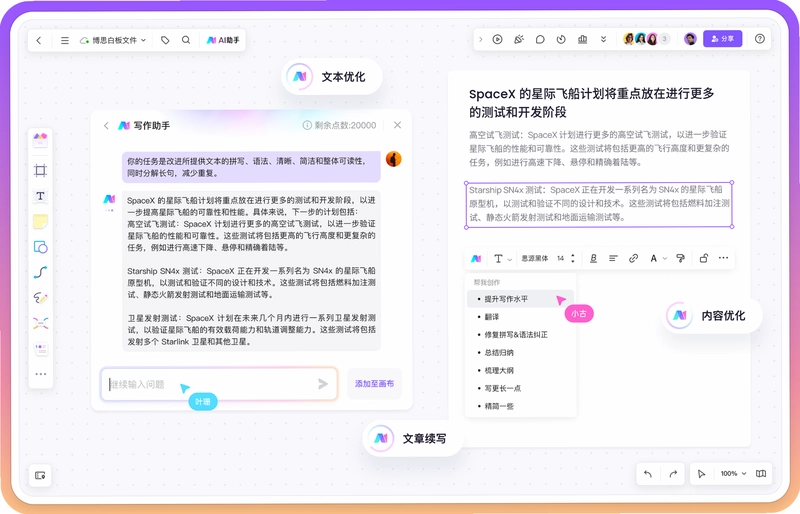Open text alignment options

[613, 258]
